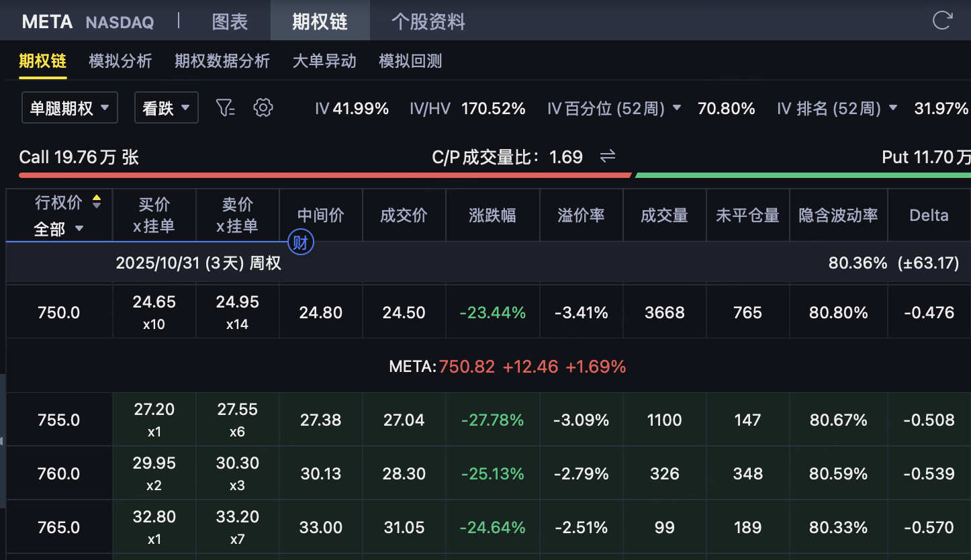Viewport: 971px width, 560px height.
Task: Open the 全部 strike price filter
Action: tap(59, 229)
